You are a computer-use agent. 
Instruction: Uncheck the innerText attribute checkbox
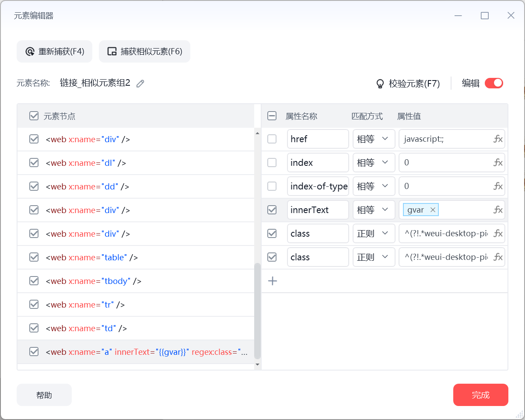tap(272, 210)
